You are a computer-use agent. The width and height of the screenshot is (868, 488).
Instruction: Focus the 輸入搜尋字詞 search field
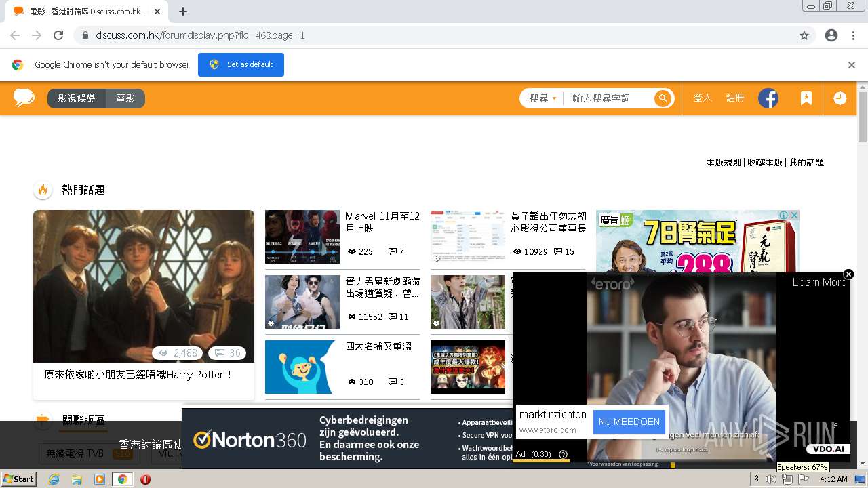pos(607,98)
